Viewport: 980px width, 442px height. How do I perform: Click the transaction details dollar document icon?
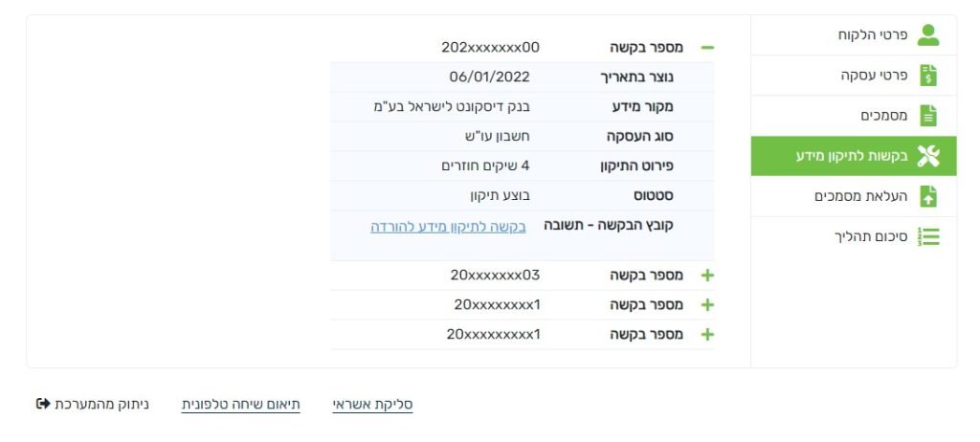coord(927,76)
